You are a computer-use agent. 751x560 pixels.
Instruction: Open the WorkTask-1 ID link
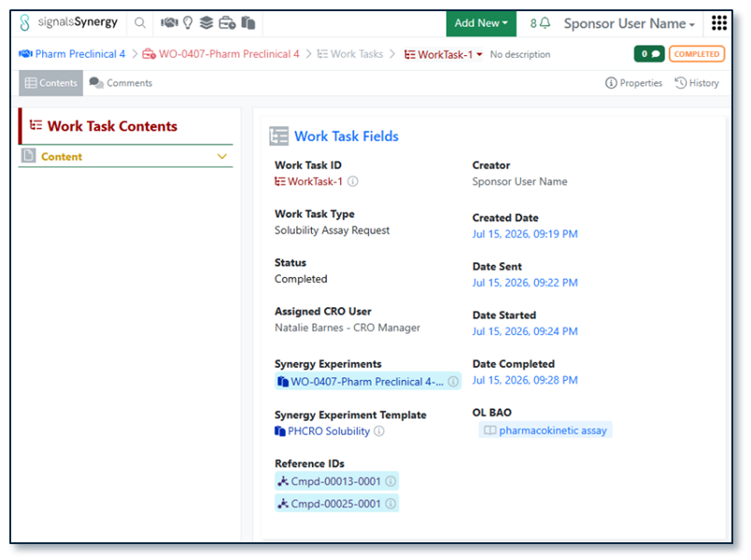308,181
